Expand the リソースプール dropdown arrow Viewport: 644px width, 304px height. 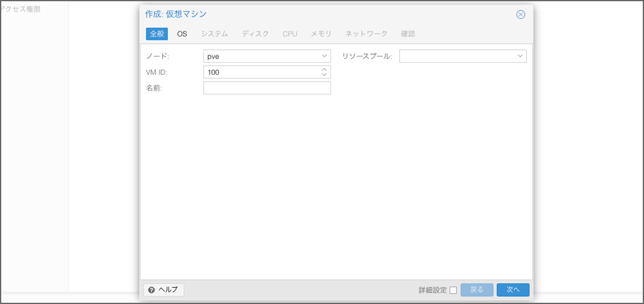point(520,56)
